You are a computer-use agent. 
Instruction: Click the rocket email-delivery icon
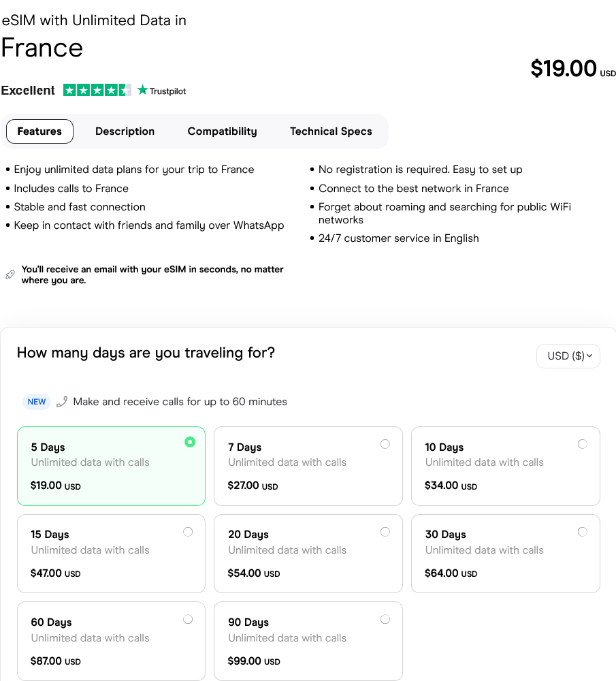pos(10,273)
